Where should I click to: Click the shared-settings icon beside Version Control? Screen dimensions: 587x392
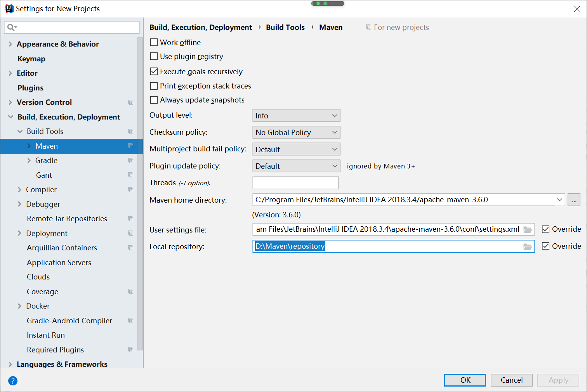point(130,102)
